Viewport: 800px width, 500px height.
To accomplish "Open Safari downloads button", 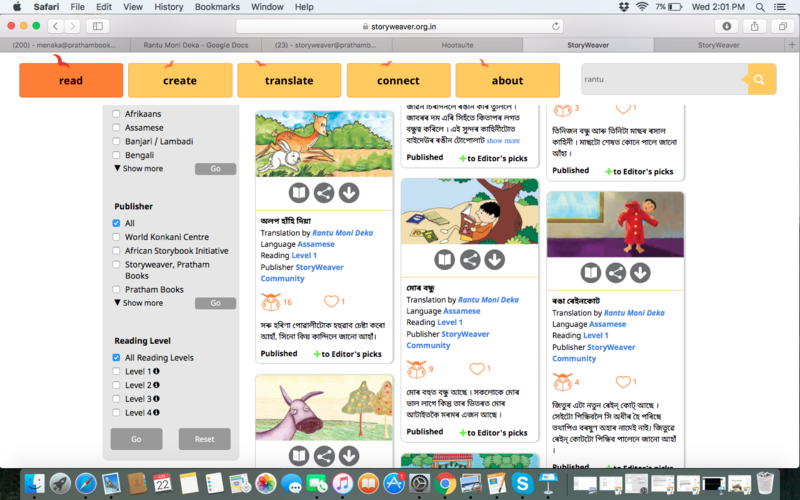I will pos(727,26).
